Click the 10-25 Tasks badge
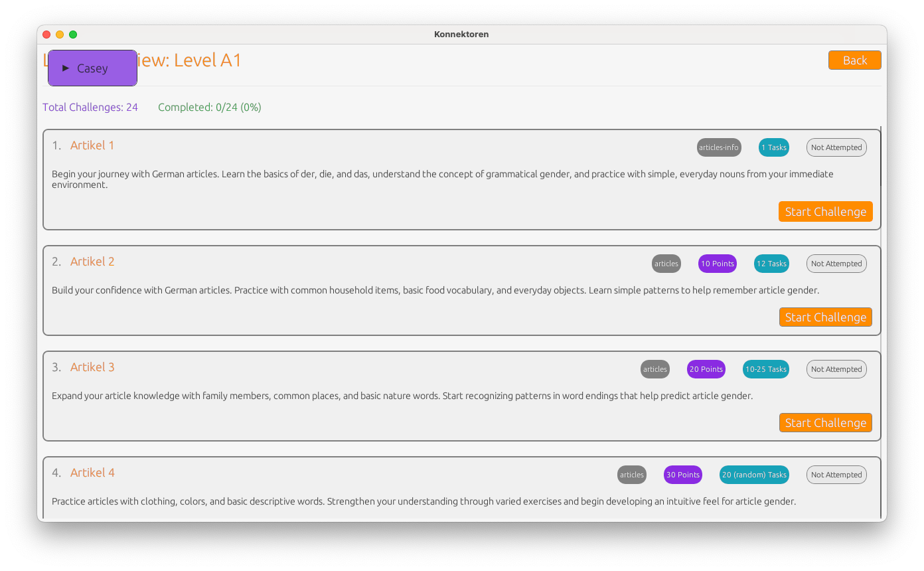 click(766, 369)
